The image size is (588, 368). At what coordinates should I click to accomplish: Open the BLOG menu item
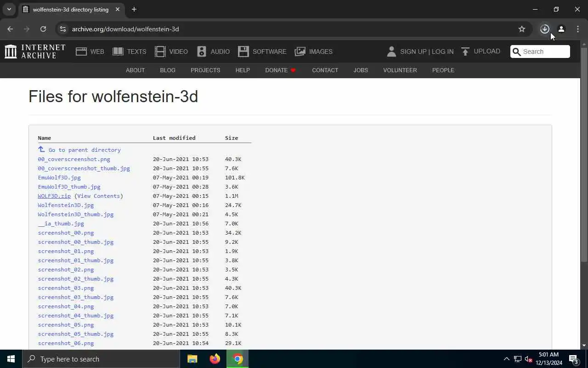[x=168, y=70]
